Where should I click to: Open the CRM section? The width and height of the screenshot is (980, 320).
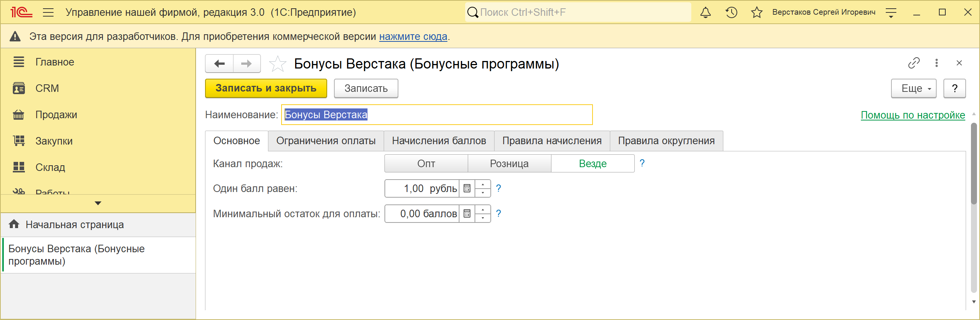point(47,88)
